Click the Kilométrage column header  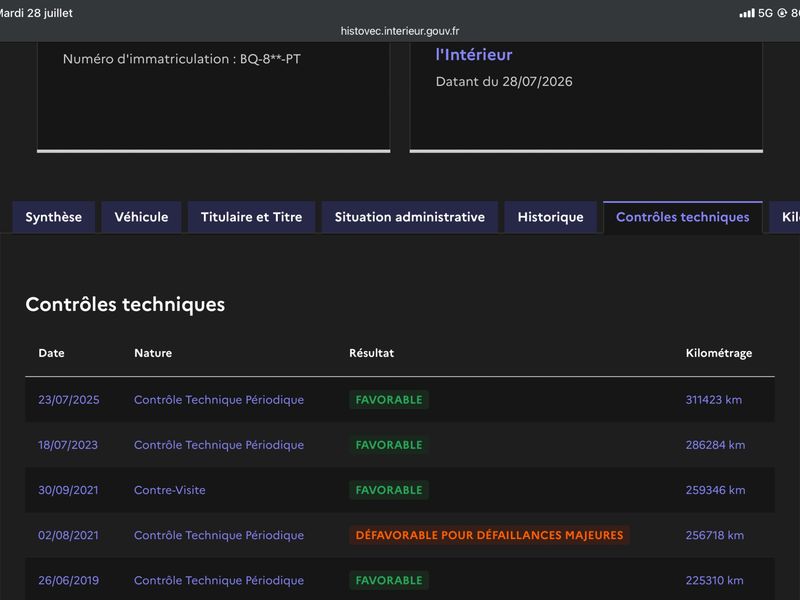click(x=719, y=353)
